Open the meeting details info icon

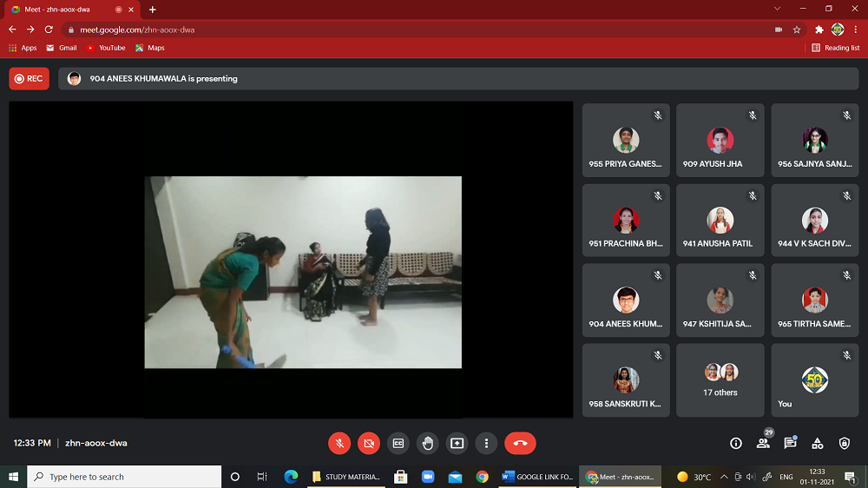736,443
